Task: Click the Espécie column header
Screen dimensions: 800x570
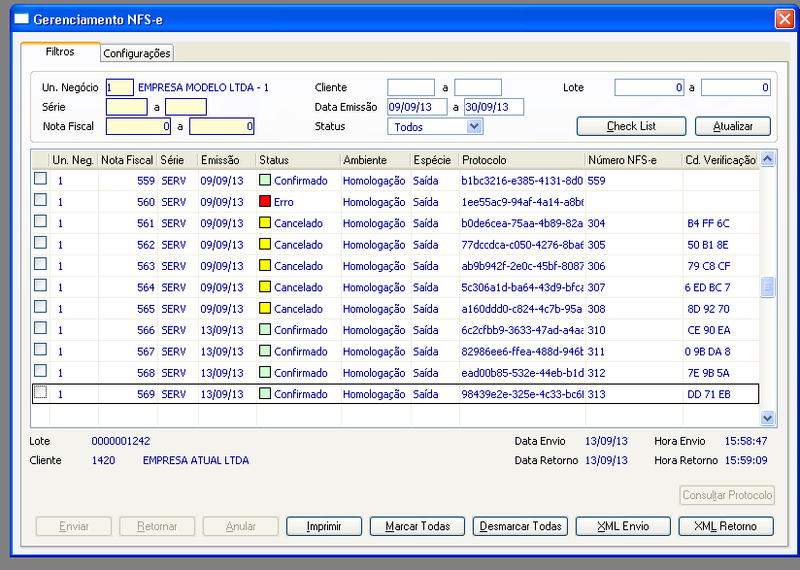Action: pos(435,160)
